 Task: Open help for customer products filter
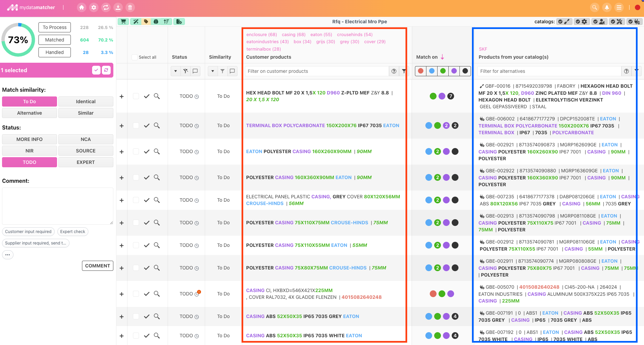click(x=394, y=71)
